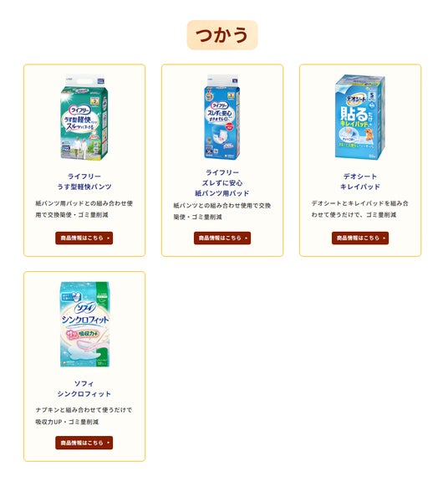The width and height of the screenshot is (448, 492).
Task: Click the ライフリー うす型軽快パンツ title
Action: click(84, 182)
